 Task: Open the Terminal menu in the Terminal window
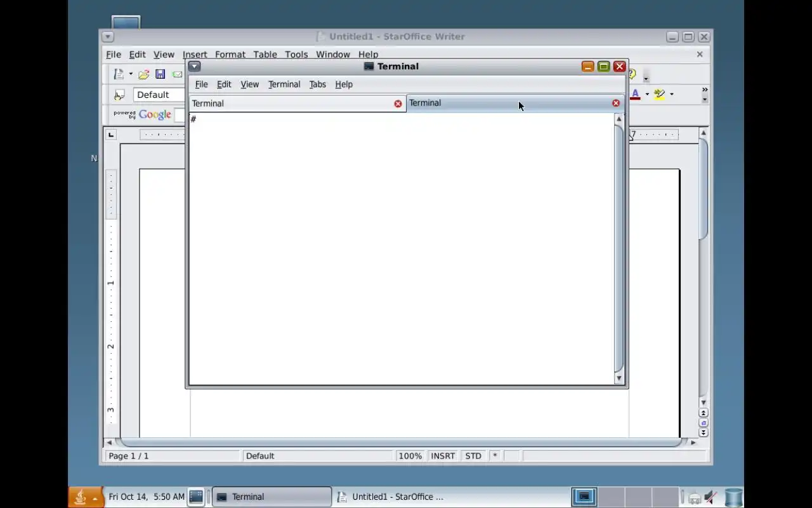click(x=284, y=84)
